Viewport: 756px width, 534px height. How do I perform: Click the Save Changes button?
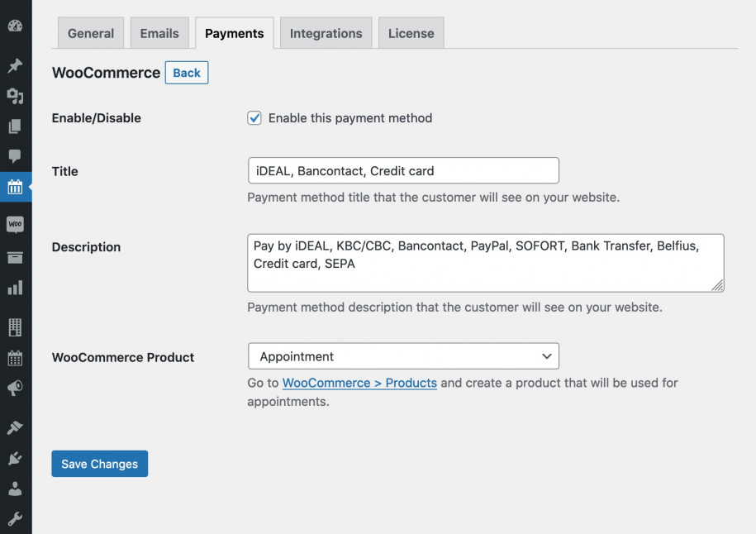click(99, 464)
